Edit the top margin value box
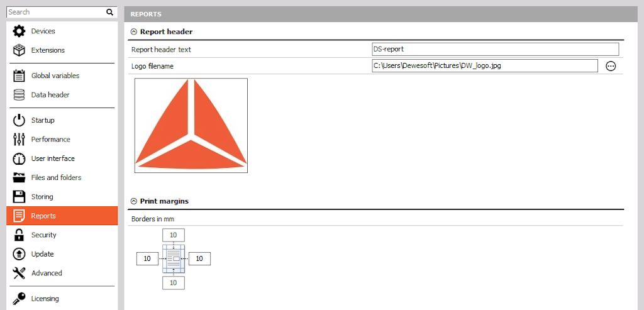This screenshot has width=644, height=310. pos(174,235)
